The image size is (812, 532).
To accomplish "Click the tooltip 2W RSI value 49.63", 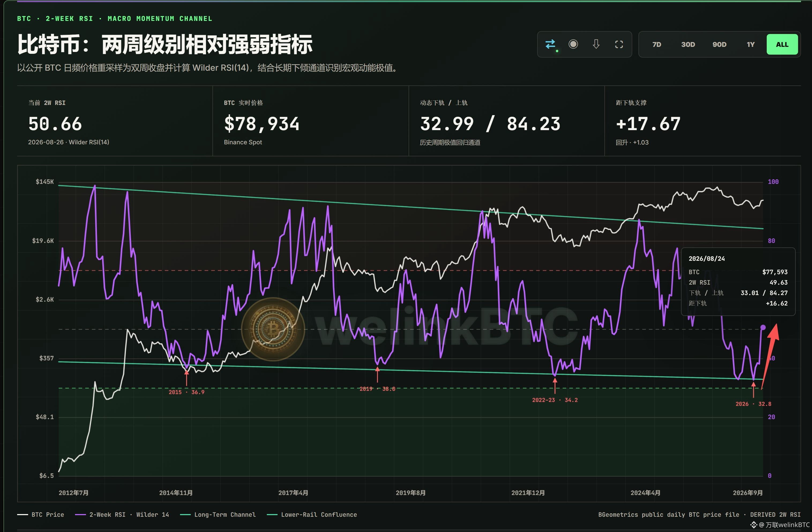I will [779, 283].
